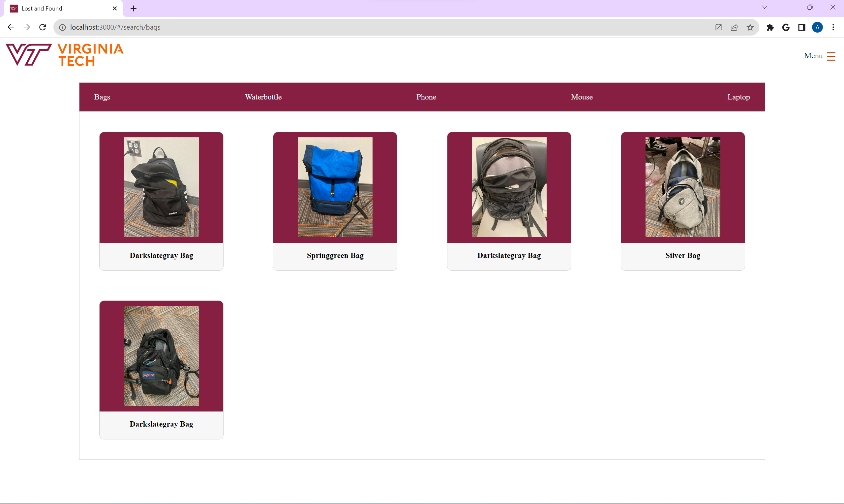The image size is (844, 504).
Task: Switch to the Phone category
Action: tap(426, 97)
